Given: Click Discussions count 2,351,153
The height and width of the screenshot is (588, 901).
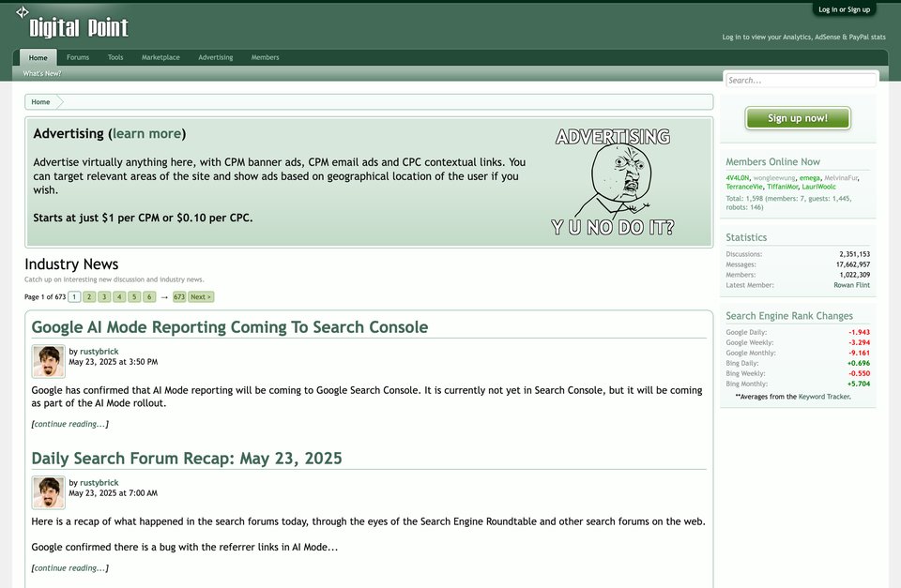Looking at the screenshot, I should click(854, 254).
